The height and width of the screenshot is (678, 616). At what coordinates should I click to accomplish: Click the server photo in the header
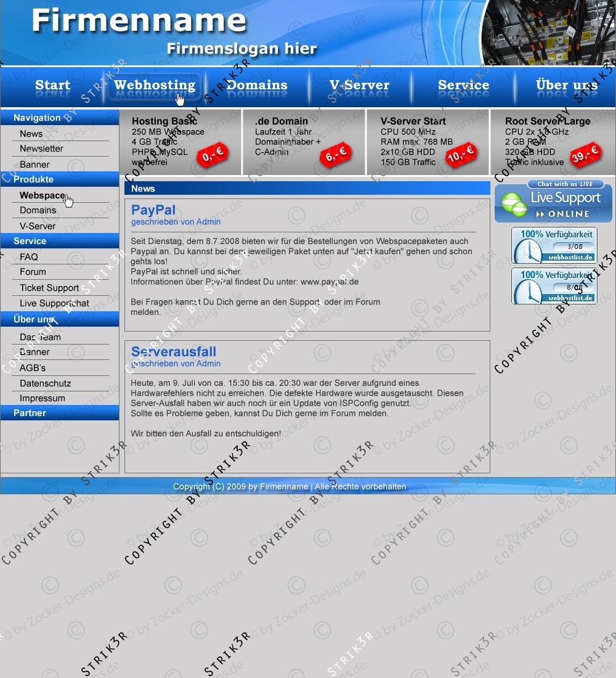pos(548,32)
